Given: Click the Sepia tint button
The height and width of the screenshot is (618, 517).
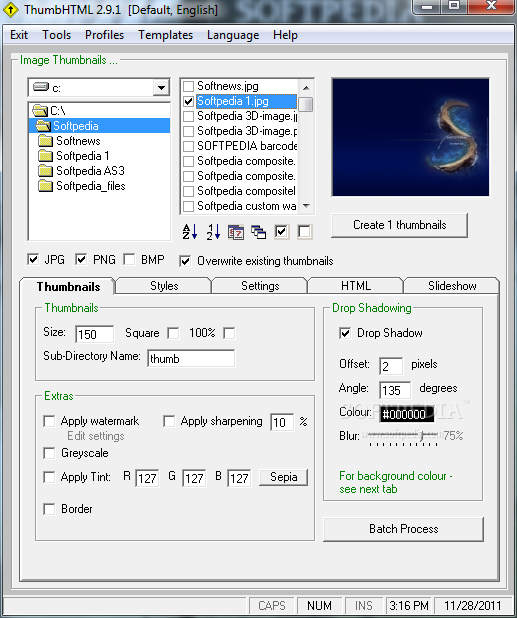Looking at the screenshot, I should coord(283,477).
